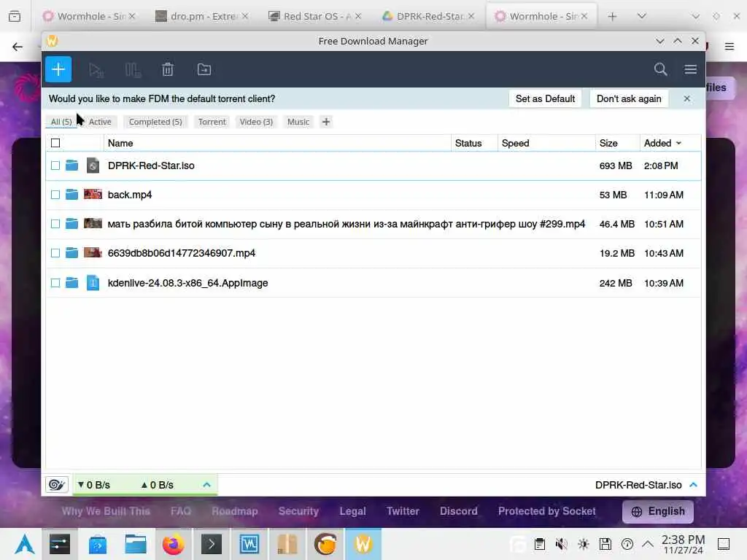Image resolution: width=747 pixels, height=560 pixels.
Task: Select the Torrent filter tab
Action: coord(212,122)
